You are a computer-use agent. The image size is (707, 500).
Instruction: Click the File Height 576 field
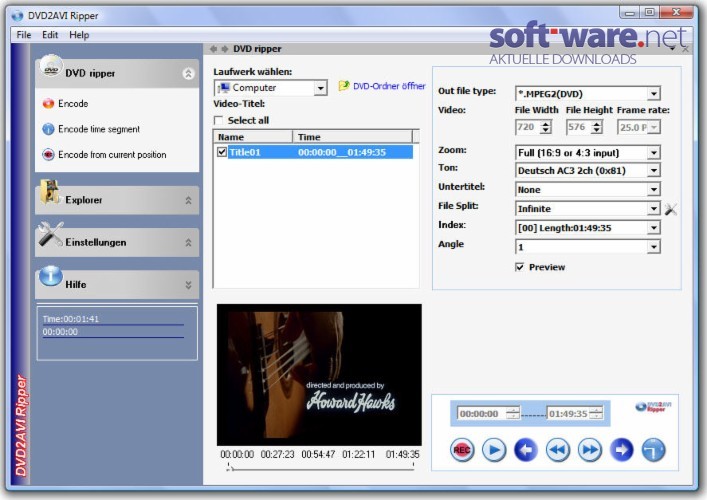579,127
